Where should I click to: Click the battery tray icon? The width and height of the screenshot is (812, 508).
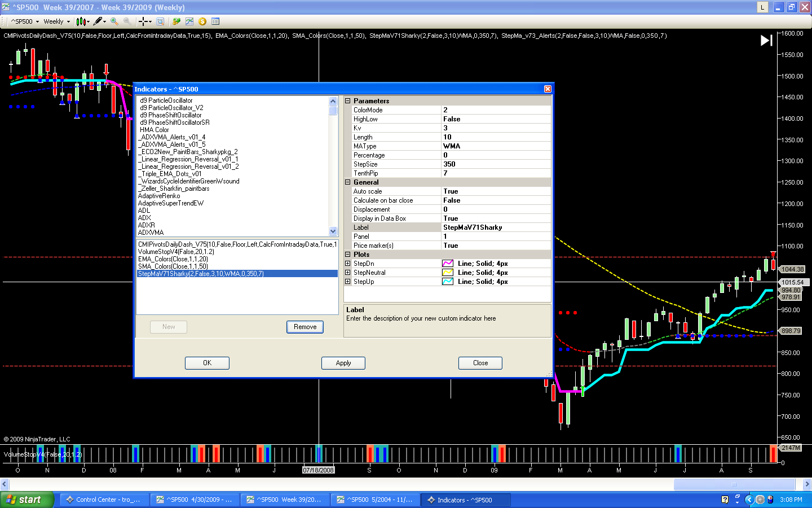770,500
